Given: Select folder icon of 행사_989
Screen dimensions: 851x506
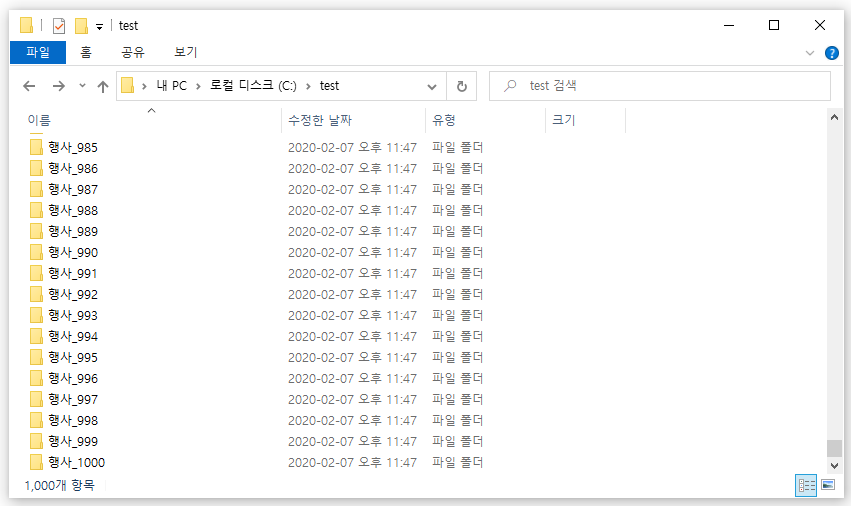Looking at the screenshot, I should [x=36, y=231].
